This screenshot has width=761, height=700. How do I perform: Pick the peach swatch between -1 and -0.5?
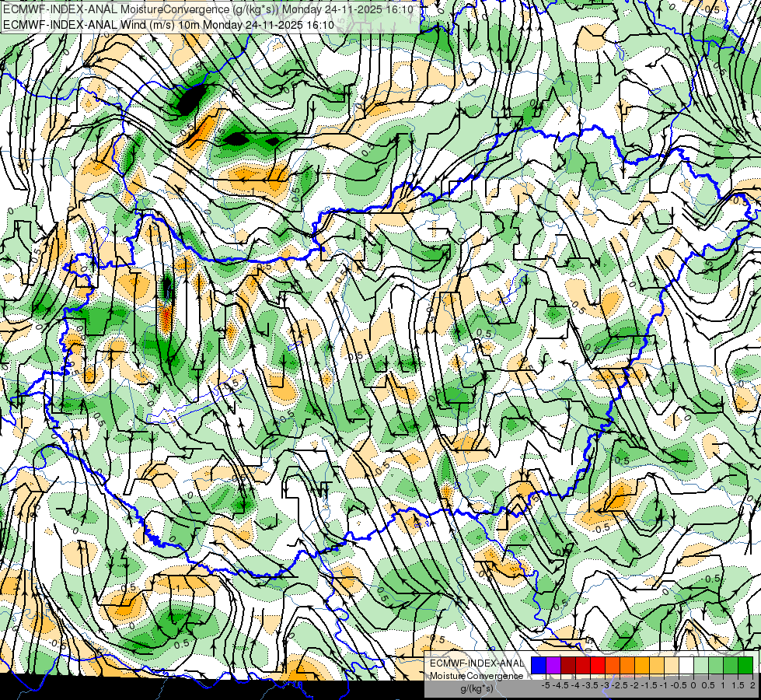coord(672,666)
